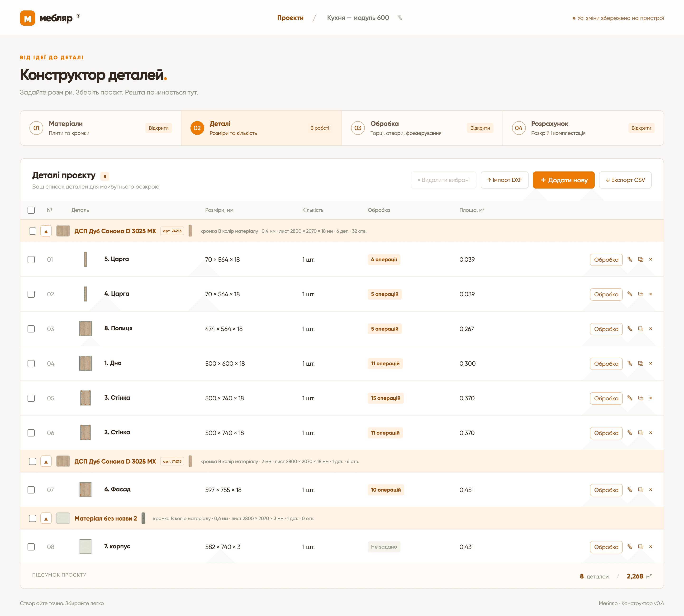This screenshot has height=616, width=684.
Task: Export the list via Експорт CSV
Action: 625,180
